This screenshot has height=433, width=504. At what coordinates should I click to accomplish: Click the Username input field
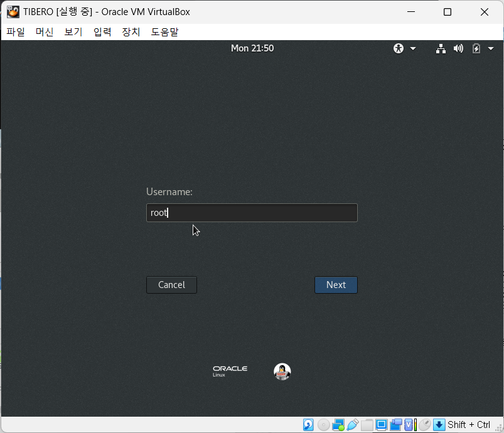pyautogui.click(x=252, y=213)
